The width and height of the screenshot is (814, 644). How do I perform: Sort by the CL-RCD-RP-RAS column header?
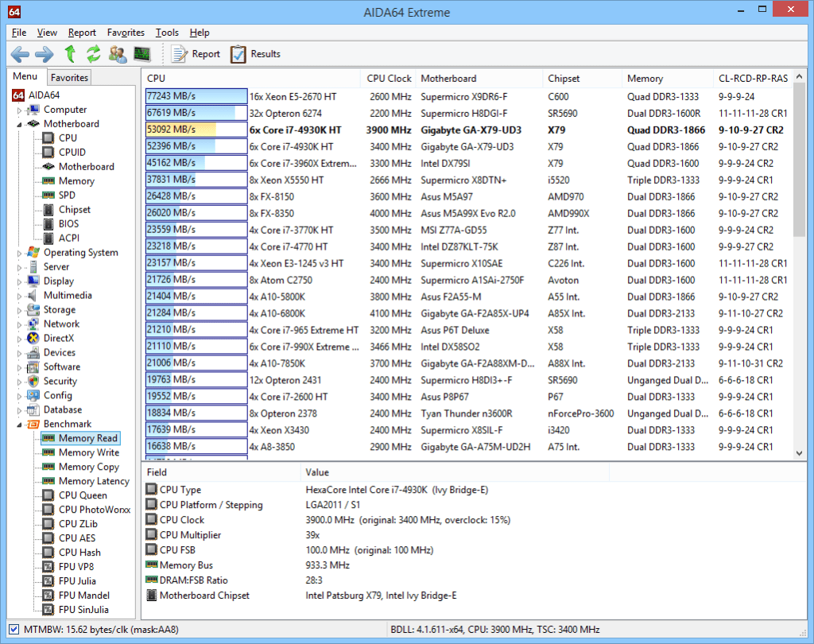click(x=753, y=79)
